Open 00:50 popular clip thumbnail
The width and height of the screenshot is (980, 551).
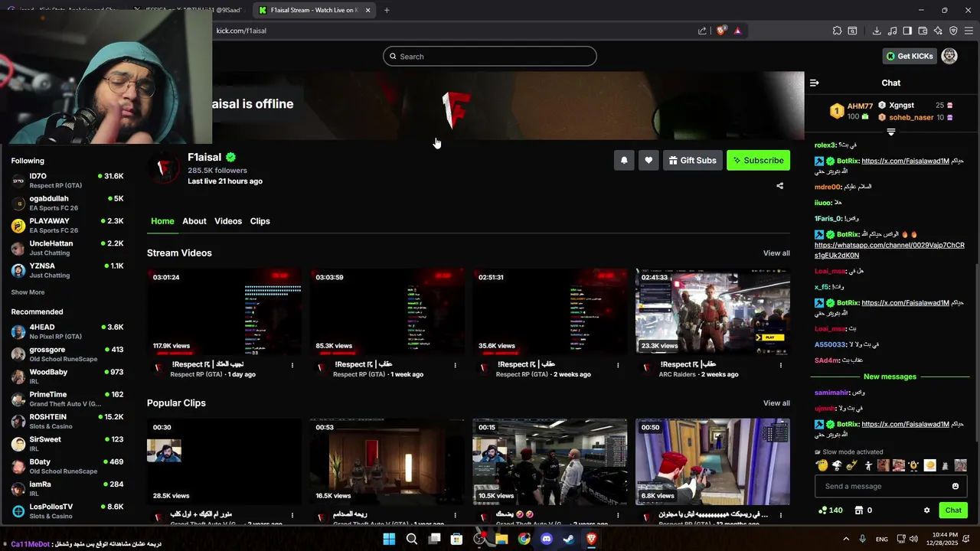(713, 461)
